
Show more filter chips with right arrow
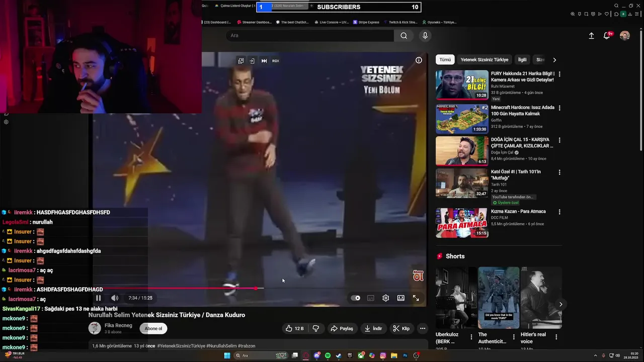click(x=554, y=60)
